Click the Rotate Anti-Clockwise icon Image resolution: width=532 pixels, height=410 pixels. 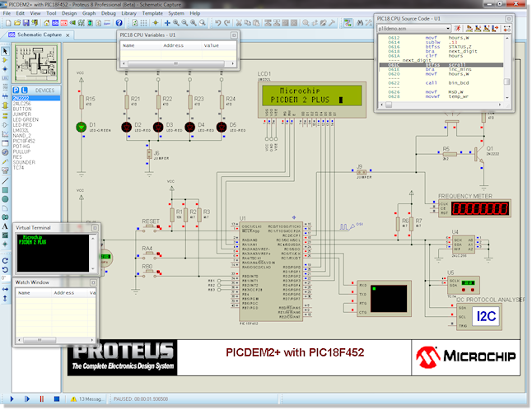click(5, 269)
